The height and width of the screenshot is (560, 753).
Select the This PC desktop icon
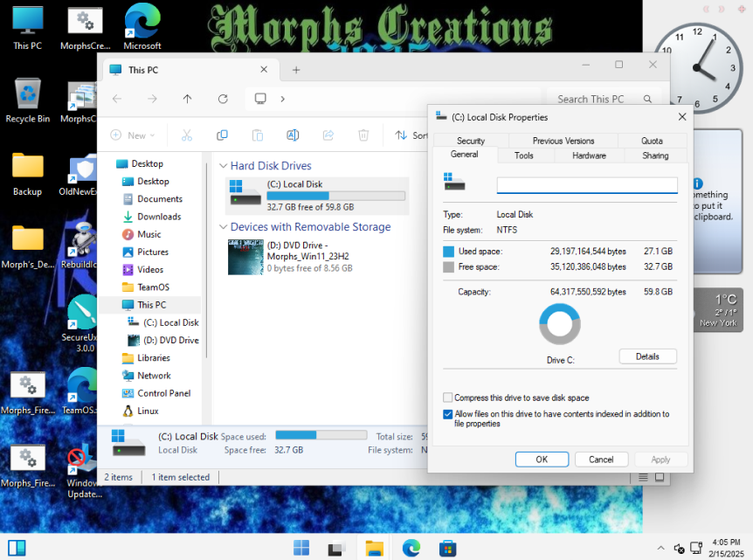[x=27, y=28]
